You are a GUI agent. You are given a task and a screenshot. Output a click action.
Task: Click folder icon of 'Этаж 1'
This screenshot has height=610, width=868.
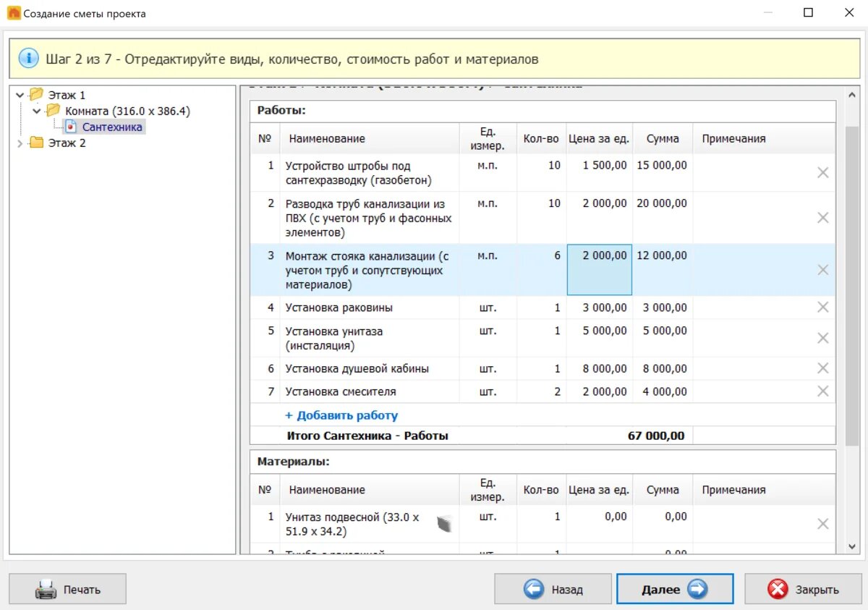[x=36, y=95]
